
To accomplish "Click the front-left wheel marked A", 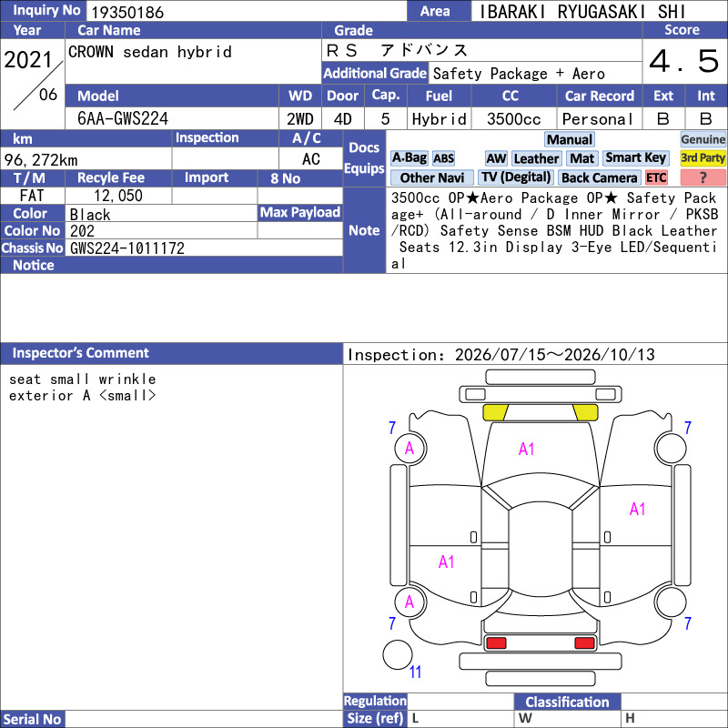I will click(410, 448).
